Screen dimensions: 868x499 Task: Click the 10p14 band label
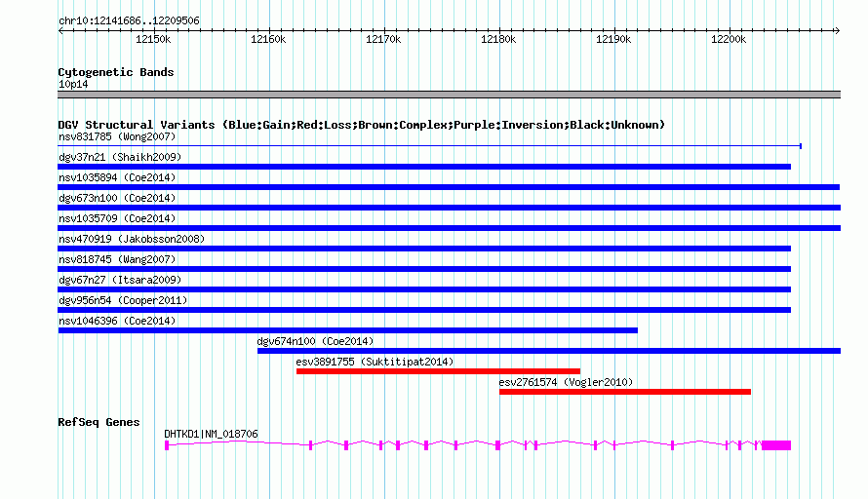(73, 84)
